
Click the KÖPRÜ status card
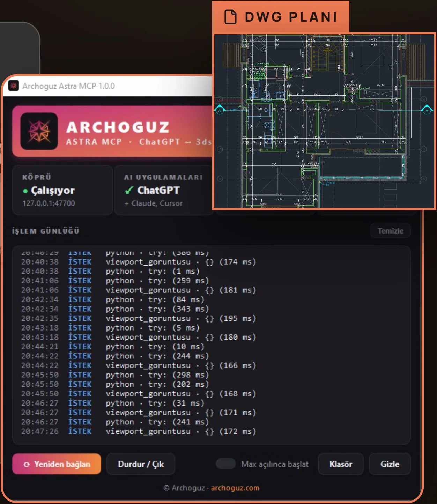pos(62,190)
